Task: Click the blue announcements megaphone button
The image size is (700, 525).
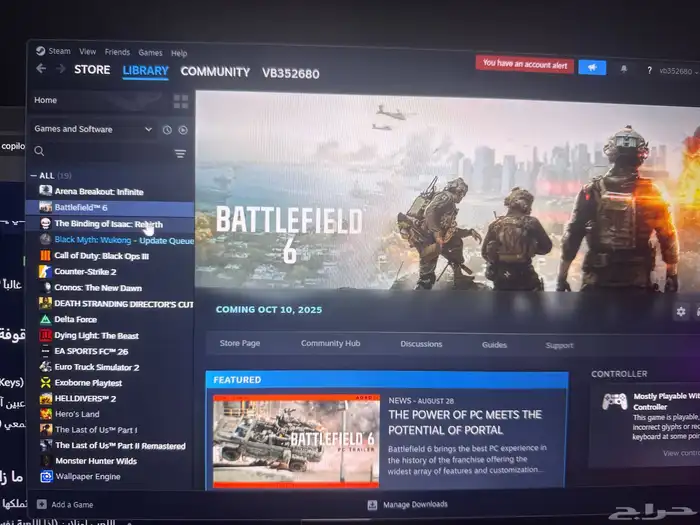Action: (592, 67)
